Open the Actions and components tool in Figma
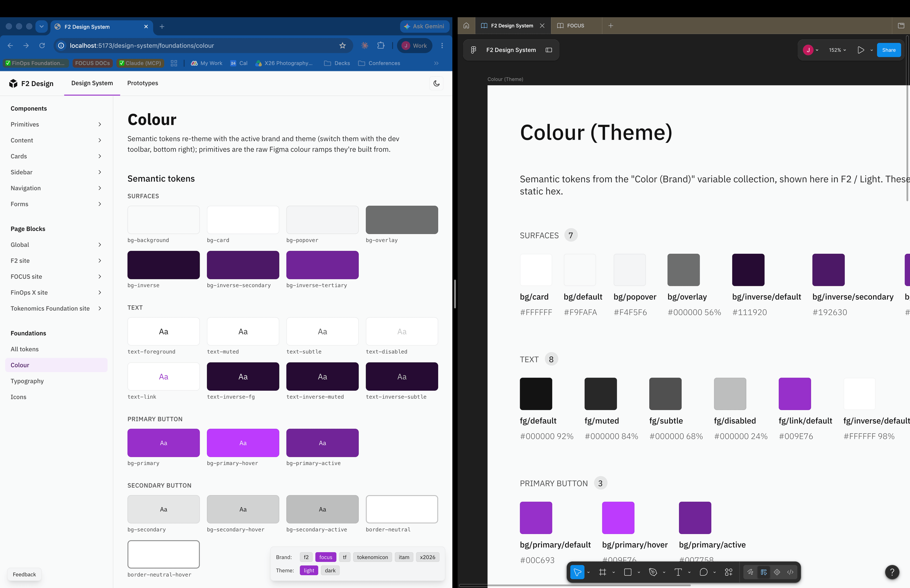This screenshot has width=910, height=588. (x=729, y=572)
